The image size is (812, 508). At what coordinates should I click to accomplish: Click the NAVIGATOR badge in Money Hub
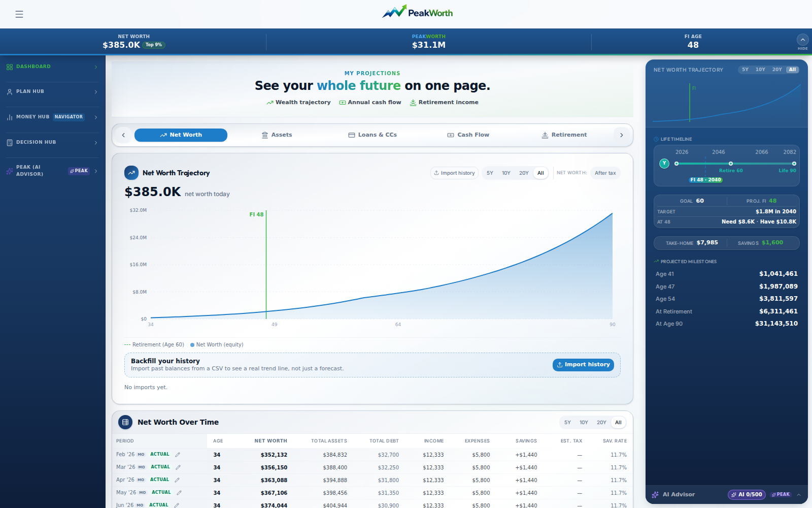pos(69,117)
